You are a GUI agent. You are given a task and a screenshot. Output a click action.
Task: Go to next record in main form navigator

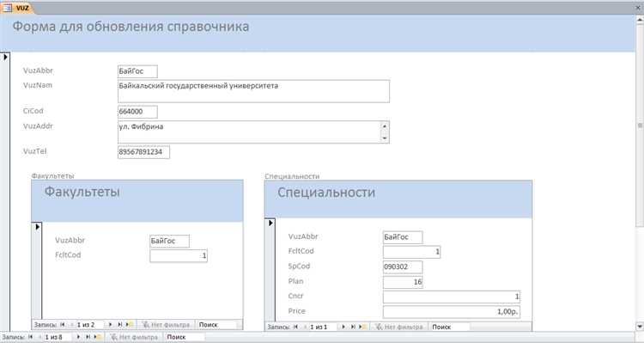[x=78, y=337]
